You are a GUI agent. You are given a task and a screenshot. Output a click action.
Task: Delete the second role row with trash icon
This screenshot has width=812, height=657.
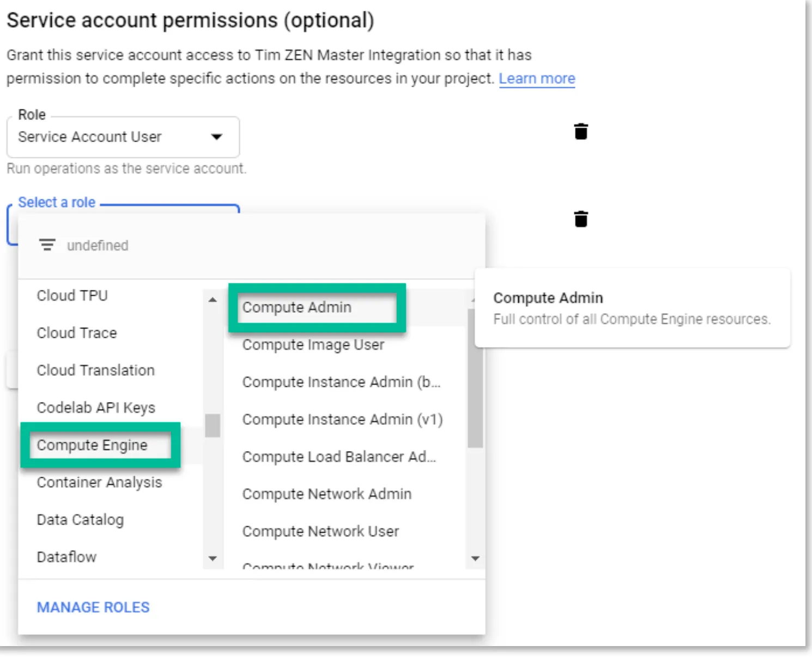(x=581, y=219)
